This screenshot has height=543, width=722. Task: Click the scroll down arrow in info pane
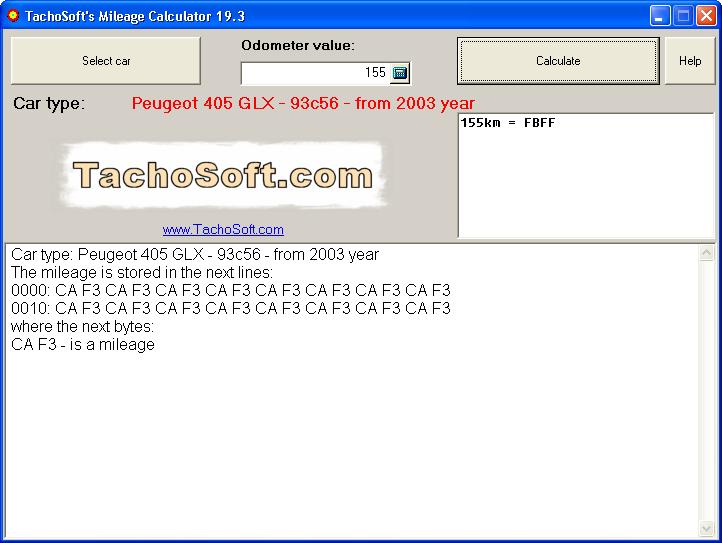[706, 528]
